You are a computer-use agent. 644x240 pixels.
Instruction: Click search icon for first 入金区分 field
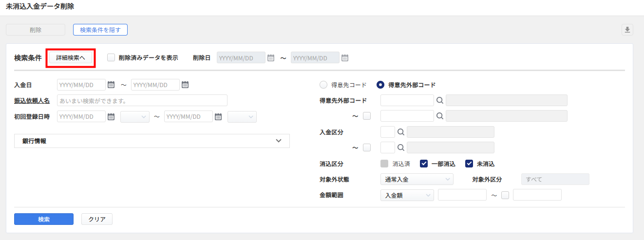[x=400, y=132]
